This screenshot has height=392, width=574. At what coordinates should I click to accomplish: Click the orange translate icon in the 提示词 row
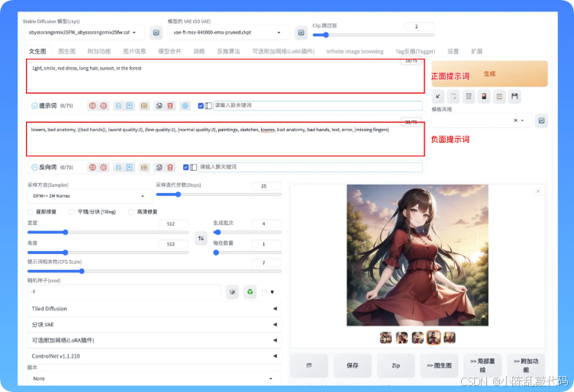[144, 106]
